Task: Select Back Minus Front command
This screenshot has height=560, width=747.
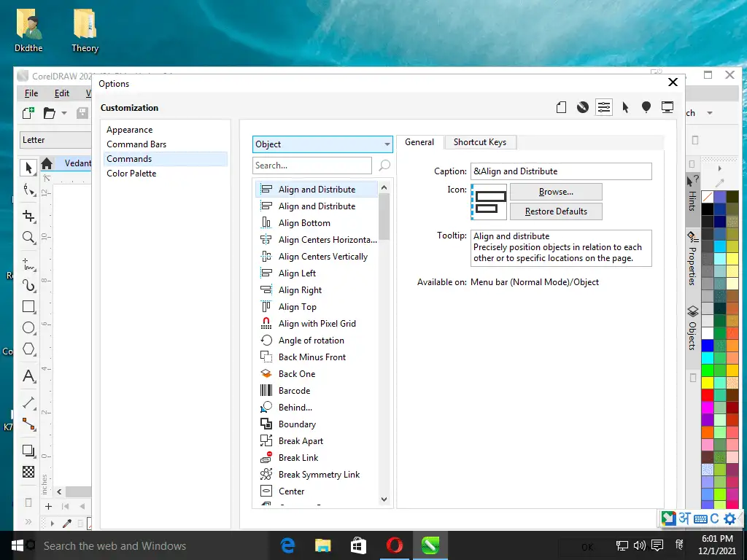Action: click(317, 357)
